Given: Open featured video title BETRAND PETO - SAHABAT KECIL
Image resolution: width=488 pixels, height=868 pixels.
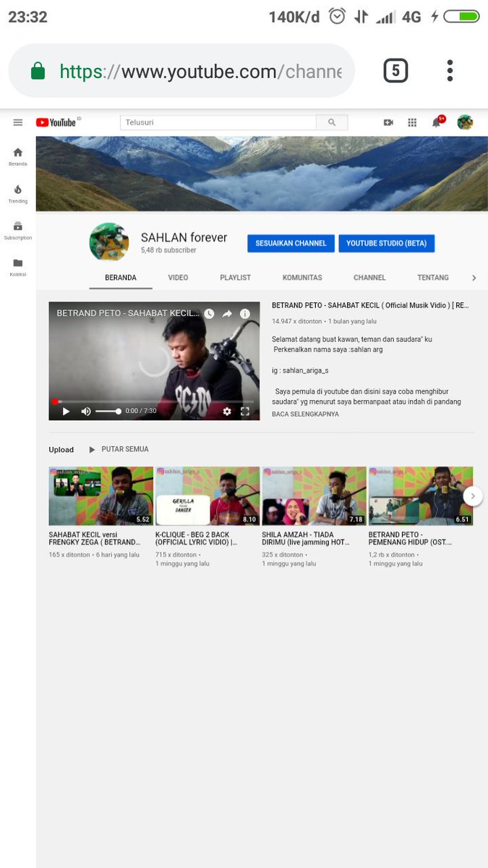Looking at the screenshot, I should pos(370,306).
